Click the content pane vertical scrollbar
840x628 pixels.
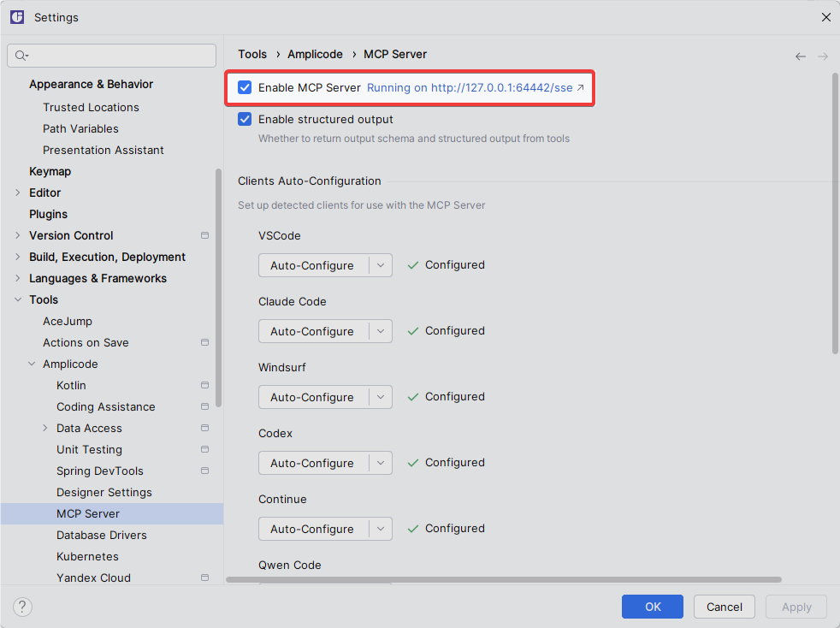835,213
